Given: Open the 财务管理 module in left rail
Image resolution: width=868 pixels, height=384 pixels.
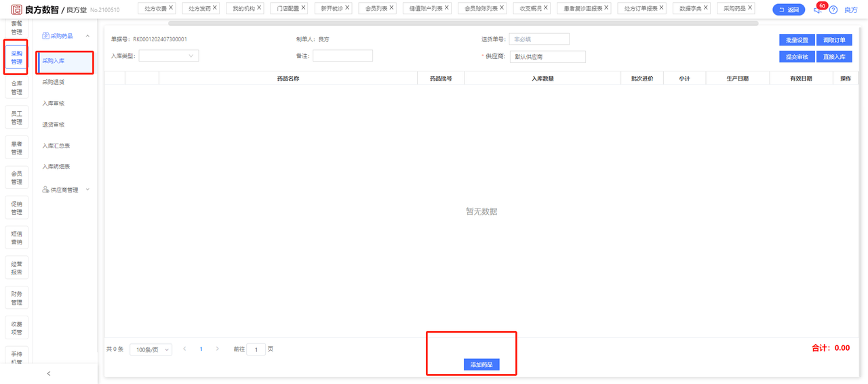Looking at the screenshot, I should (16, 297).
